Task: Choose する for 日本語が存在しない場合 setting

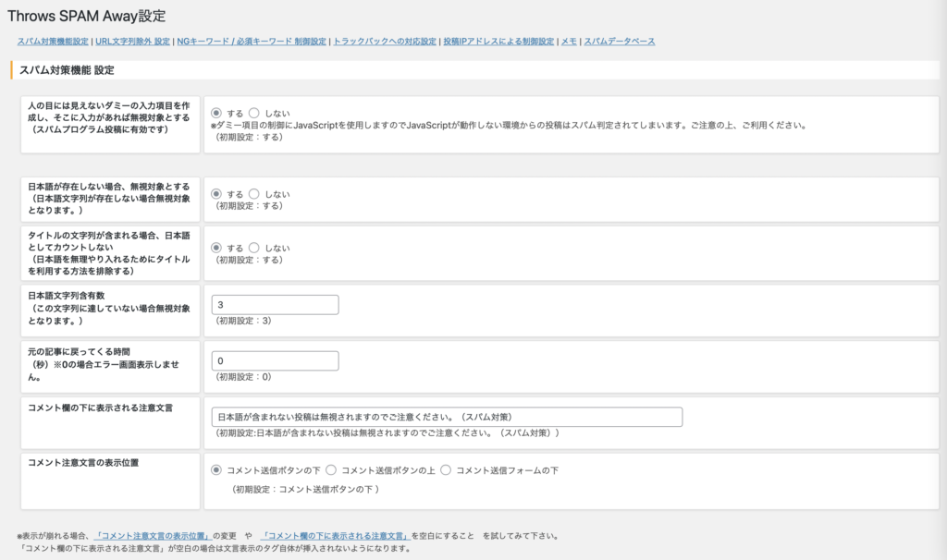Action: point(216,194)
